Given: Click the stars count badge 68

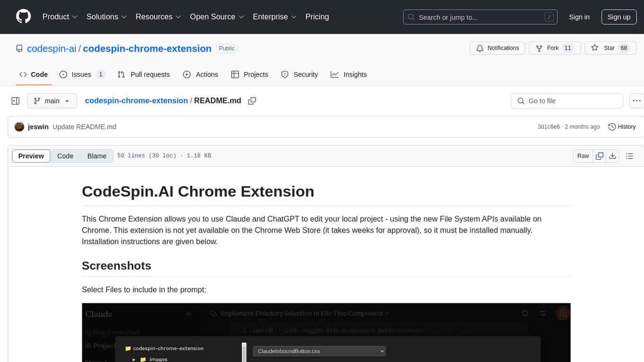Looking at the screenshot, I should pos(624,48).
